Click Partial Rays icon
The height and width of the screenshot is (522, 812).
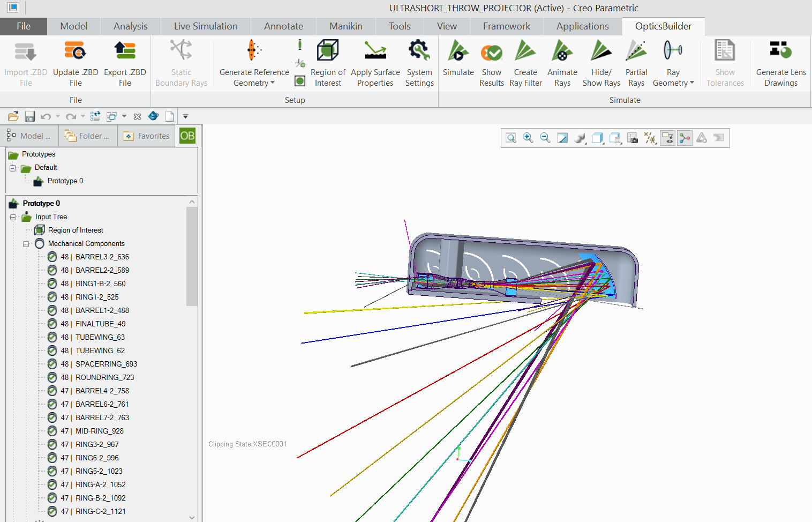[636, 50]
